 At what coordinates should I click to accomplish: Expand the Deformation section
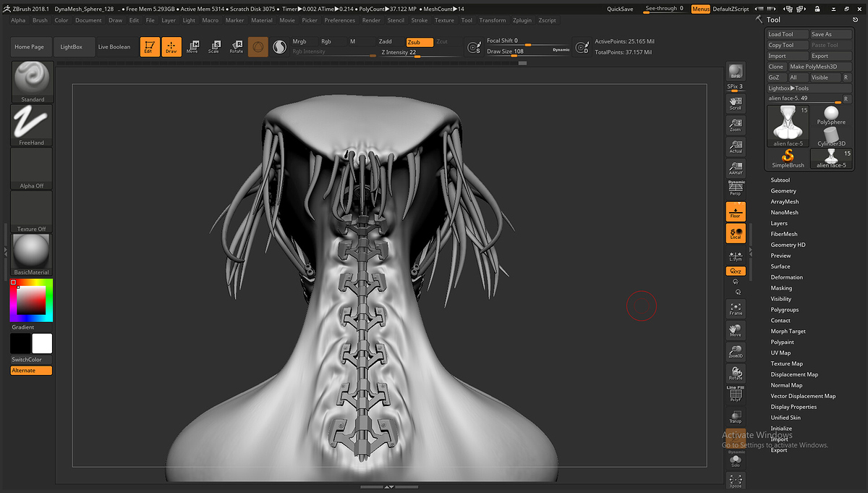tap(786, 277)
